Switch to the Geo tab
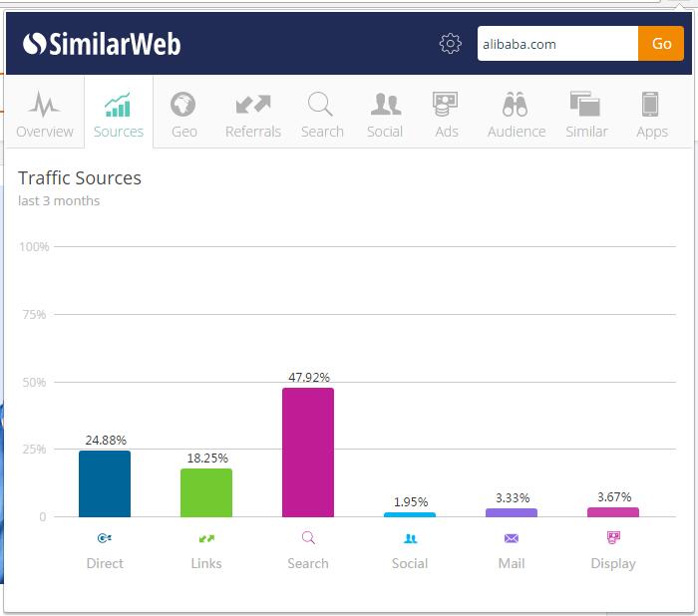 (x=183, y=114)
